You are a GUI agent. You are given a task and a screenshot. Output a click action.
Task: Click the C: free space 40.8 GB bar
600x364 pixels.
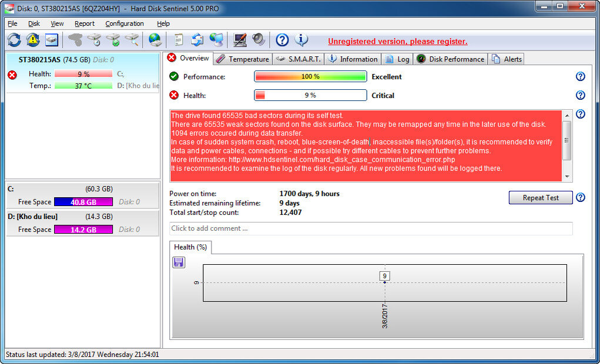coord(83,202)
